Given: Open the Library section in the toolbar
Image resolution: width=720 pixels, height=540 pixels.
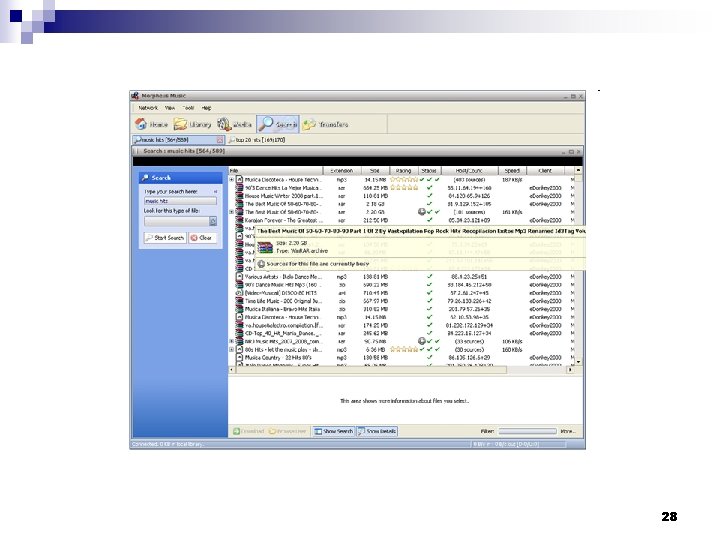Looking at the screenshot, I should [192, 124].
